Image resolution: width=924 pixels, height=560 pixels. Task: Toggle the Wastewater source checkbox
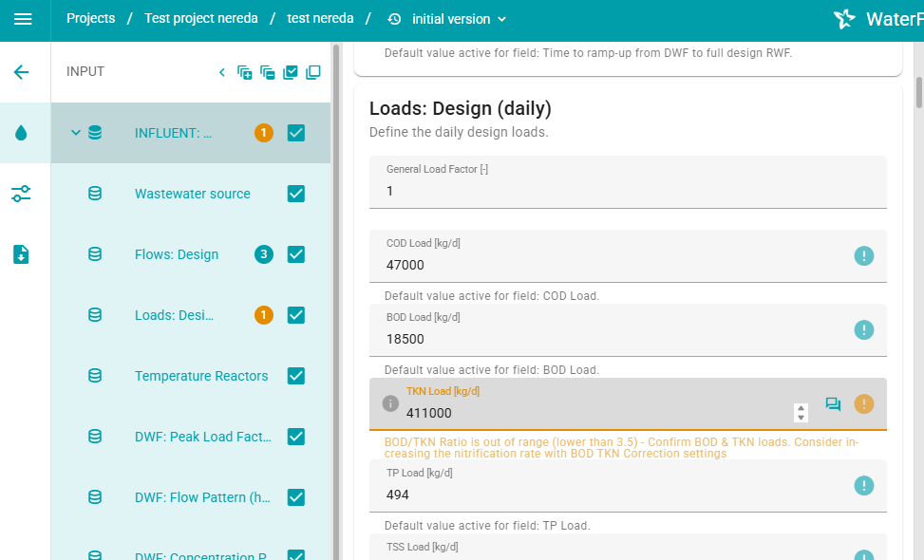[296, 194]
